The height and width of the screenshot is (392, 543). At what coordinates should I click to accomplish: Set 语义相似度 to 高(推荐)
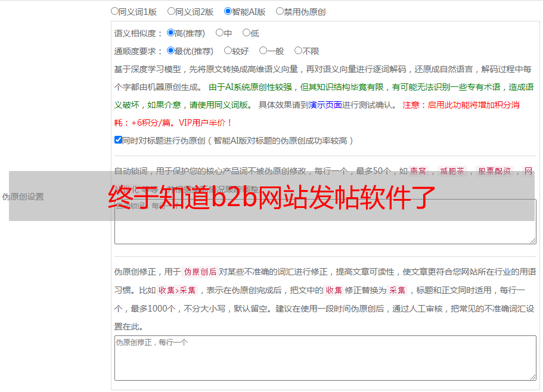pyautogui.click(x=170, y=33)
